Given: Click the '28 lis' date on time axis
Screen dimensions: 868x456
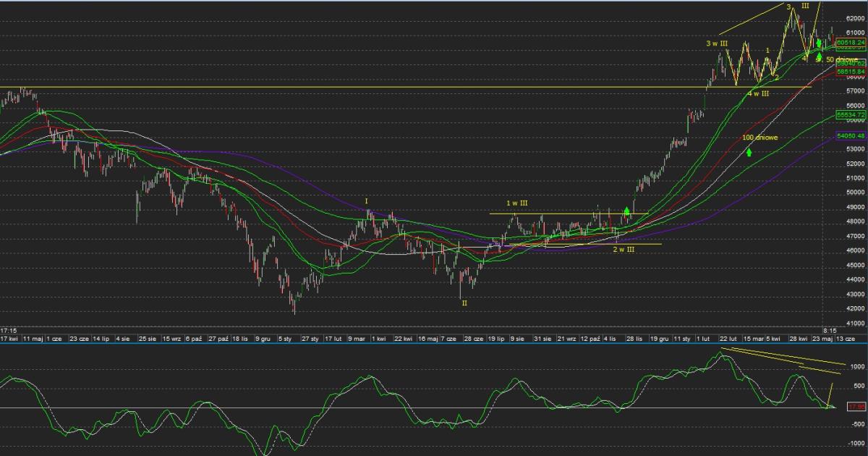Looking at the screenshot, I should tap(634, 338).
